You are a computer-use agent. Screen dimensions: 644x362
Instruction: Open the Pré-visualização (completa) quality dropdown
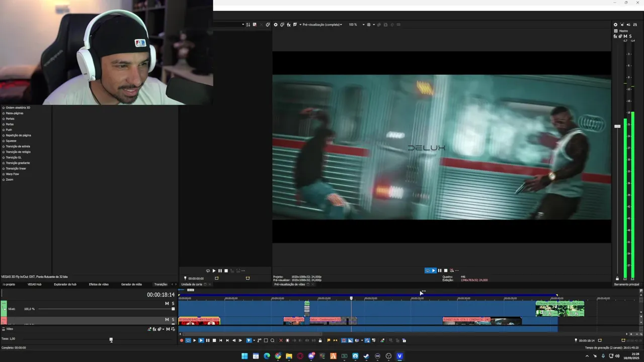(322, 25)
